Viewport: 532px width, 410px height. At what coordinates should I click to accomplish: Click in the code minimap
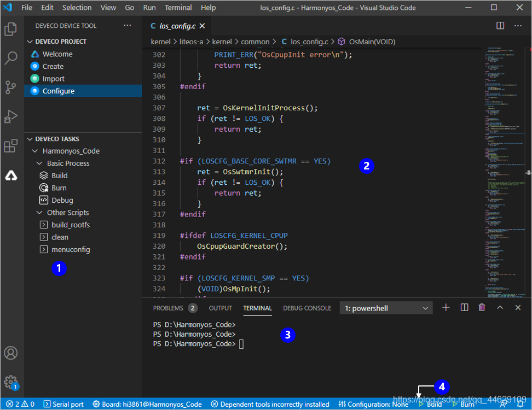(x=505, y=172)
